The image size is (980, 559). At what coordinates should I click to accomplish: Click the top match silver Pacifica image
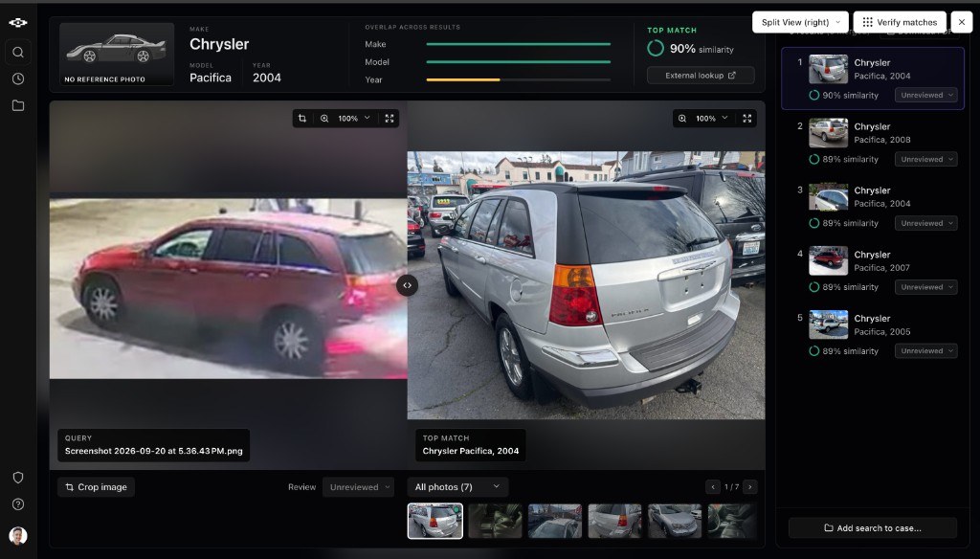pos(587,285)
